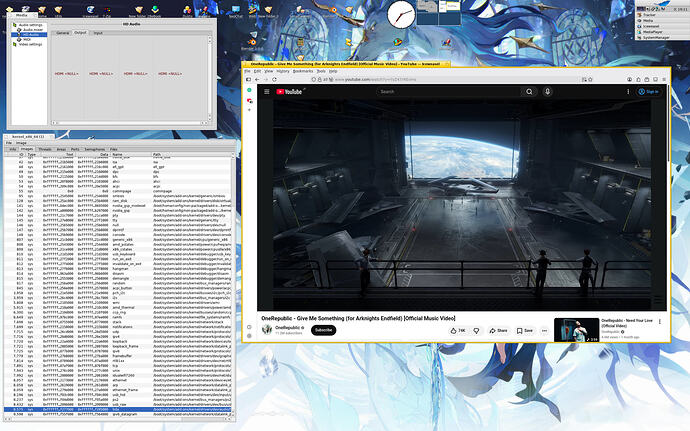Image resolution: width=690 pixels, height=431 pixels.
Task: Switch to the General tab in HD Audio
Action: click(62, 33)
